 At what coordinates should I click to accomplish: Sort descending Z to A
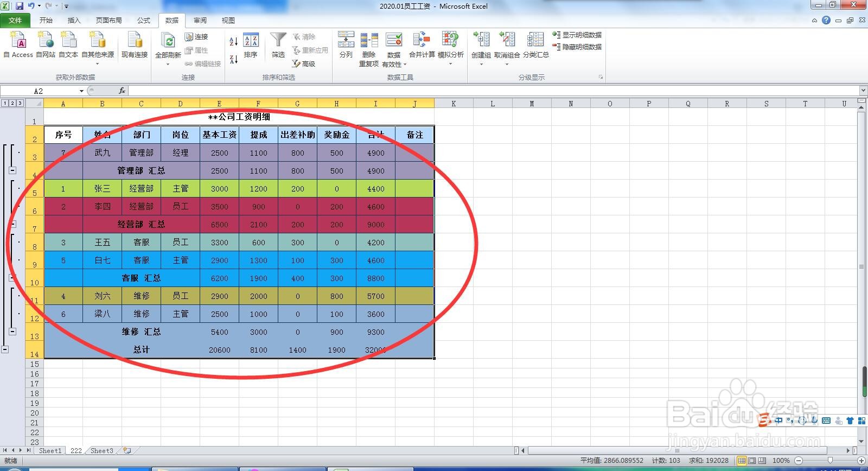(233, 59)
